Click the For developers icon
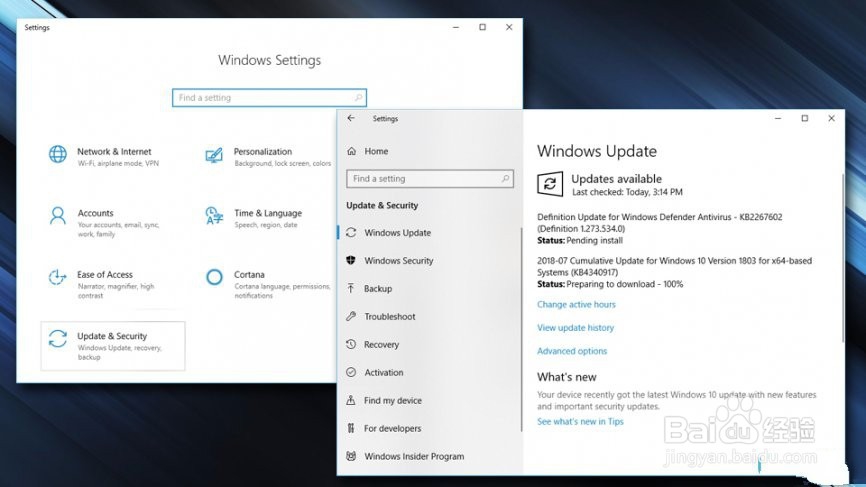Viewport: 866px width, 487px height. (351, 428)
